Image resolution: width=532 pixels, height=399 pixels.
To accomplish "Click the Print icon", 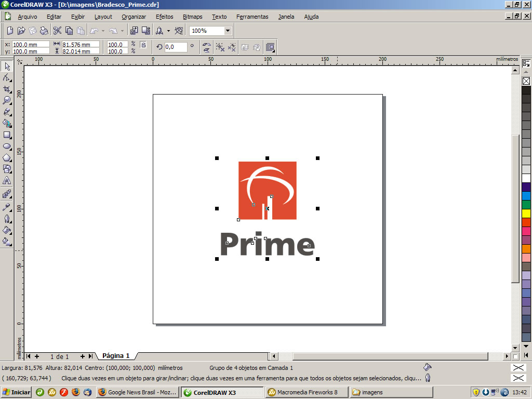I will click(44, 31).
